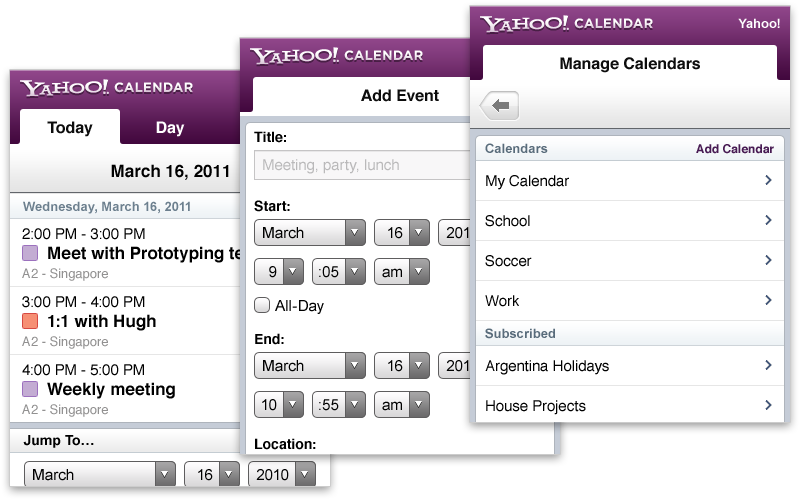Click the House Projects chevron
This screenshot has height=500, width=800.
pos(768,405)
